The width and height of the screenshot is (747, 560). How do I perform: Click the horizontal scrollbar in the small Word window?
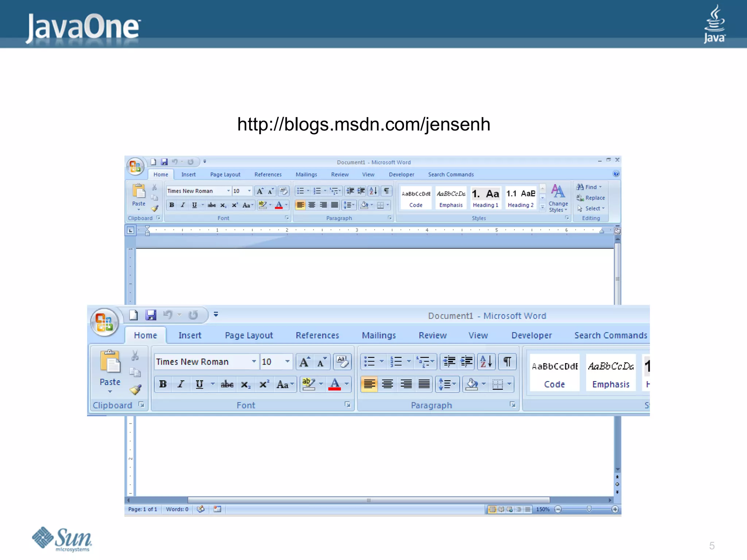368,500
